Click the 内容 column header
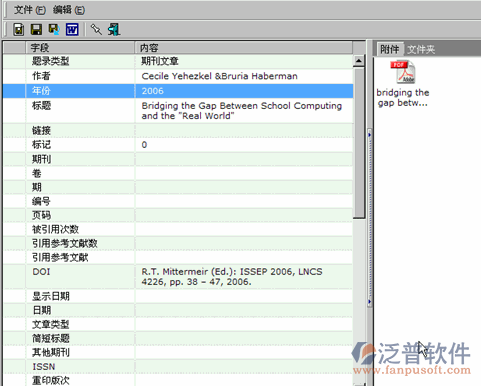Screen dimensions: 481x386 [x=244, y=48]
